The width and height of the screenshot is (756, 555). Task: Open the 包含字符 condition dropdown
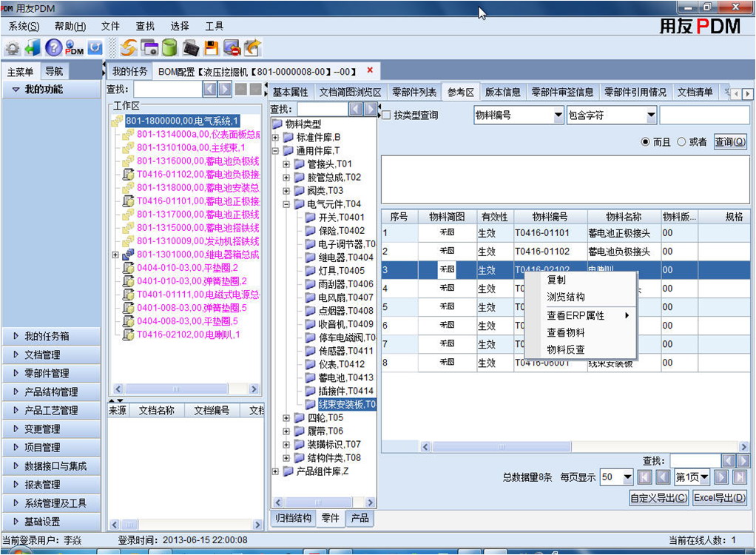[651, 115]
